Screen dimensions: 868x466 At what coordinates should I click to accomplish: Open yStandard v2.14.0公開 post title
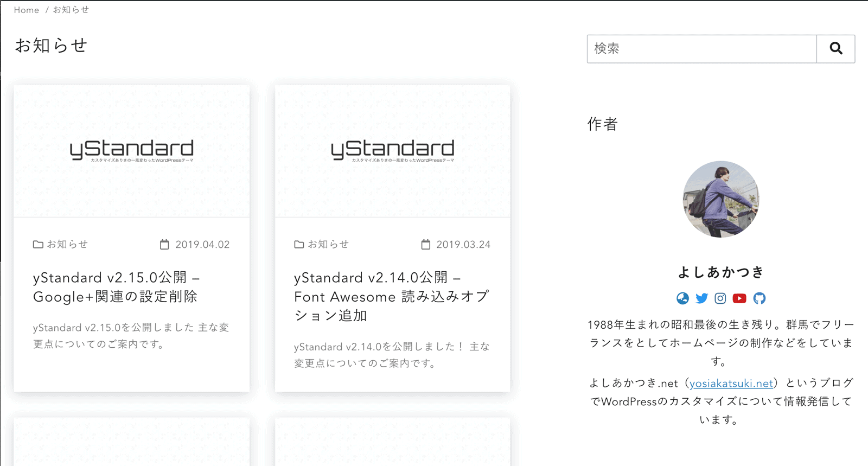tap(392, 297)
